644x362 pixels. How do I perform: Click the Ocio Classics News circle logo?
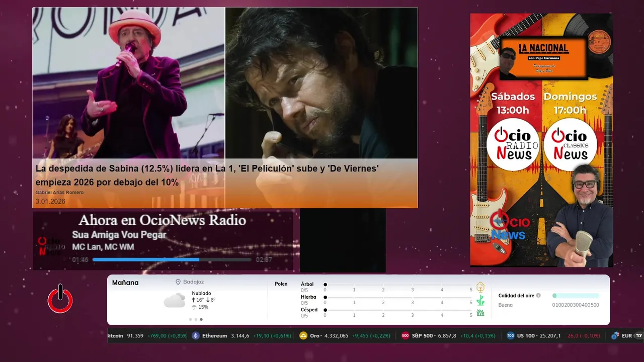[571, 144]
